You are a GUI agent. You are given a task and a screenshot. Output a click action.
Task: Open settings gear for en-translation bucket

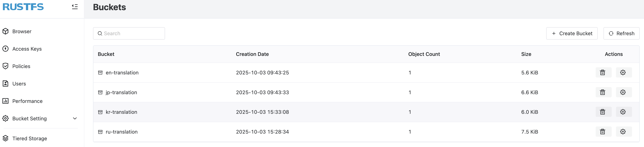tap(623, 72)
